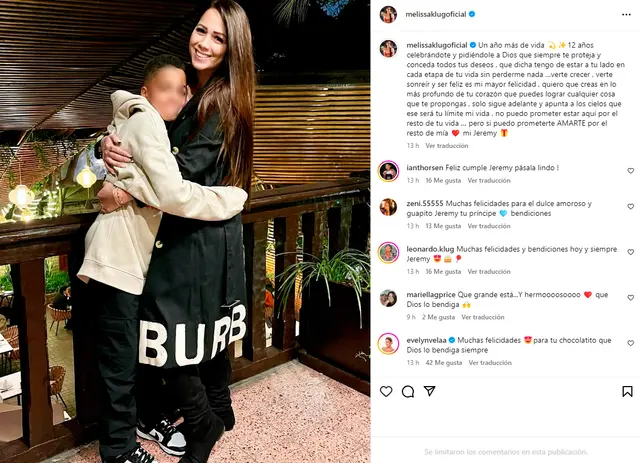
Task: Open ianthorsen's profile avatar
Action: tap(388, 171)
